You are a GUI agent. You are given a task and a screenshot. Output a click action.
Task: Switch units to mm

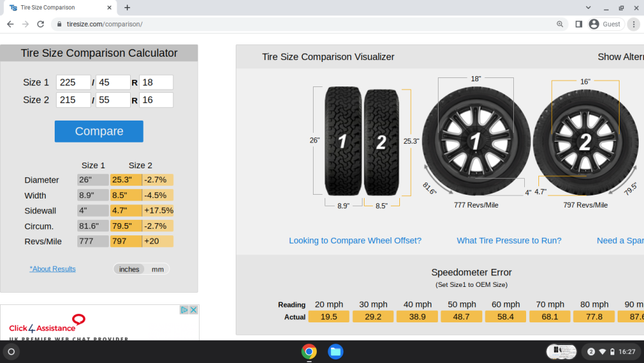(158, 270)
